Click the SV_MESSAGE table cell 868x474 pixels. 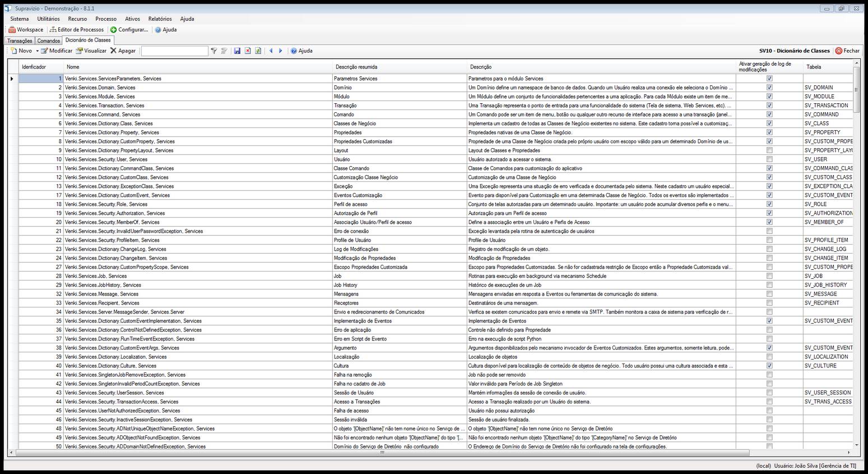coord(828,294)
